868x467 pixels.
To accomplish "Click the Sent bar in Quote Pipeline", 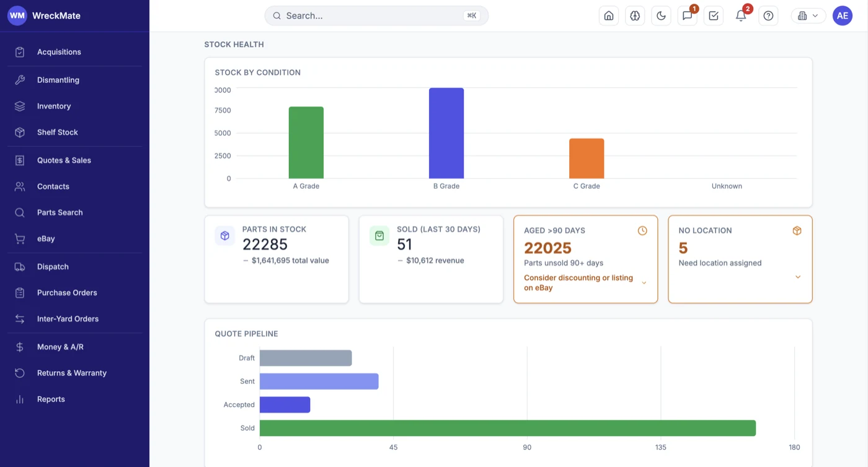I will click(319, 381).
